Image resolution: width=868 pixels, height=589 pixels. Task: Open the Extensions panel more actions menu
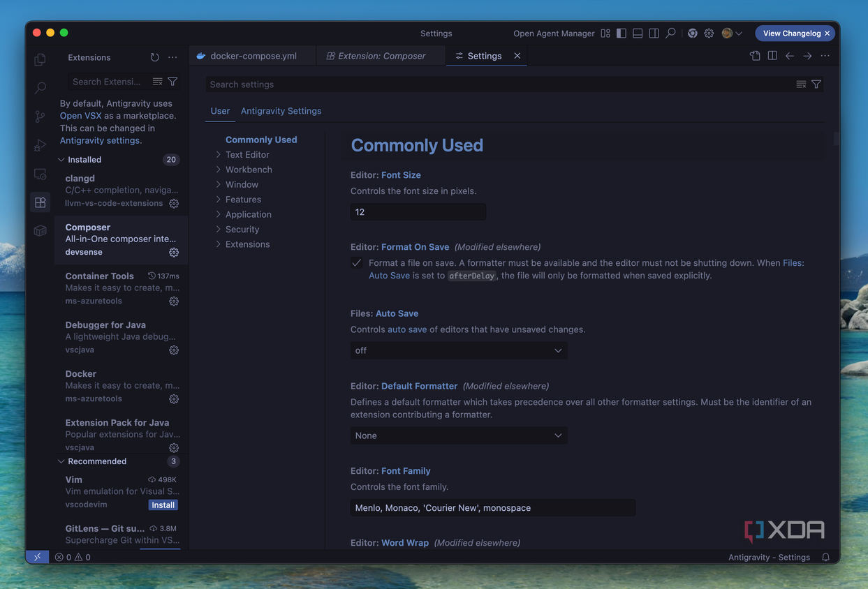pos(172,57)
